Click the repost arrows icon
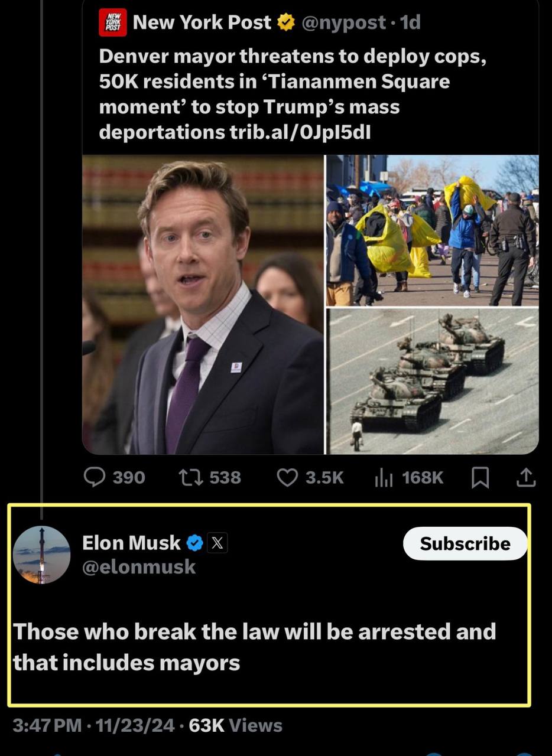The width and height of the screenshot is (552, 756). pos(190,477)
